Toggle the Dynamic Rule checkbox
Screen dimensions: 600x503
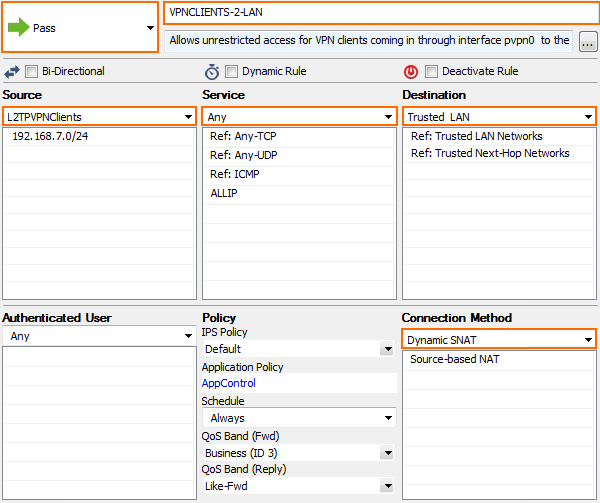point(231,72)
